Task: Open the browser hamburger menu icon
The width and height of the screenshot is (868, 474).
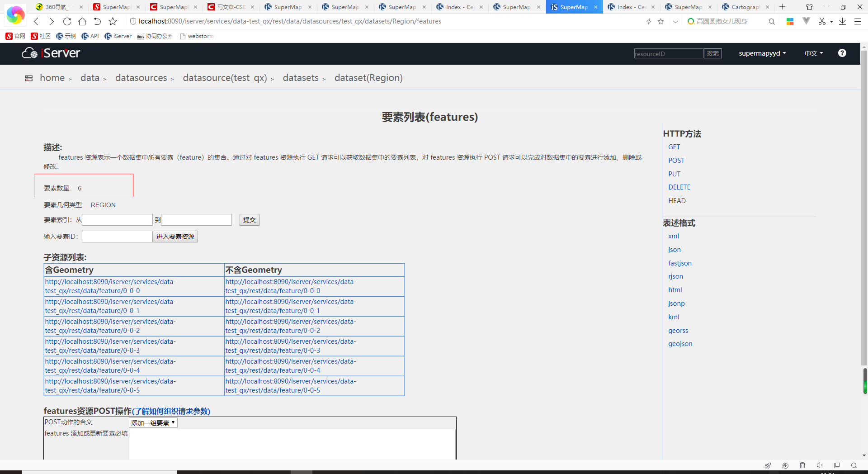Action: point(858,21)
